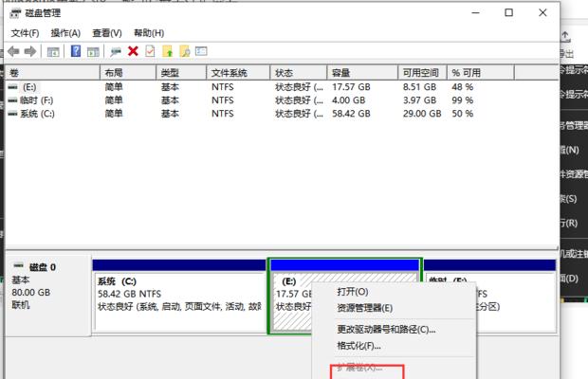The width and height of the screenshot is (588, 379).
Task: Select the 临时 (F:) volume row
Action: coord(282,100)
